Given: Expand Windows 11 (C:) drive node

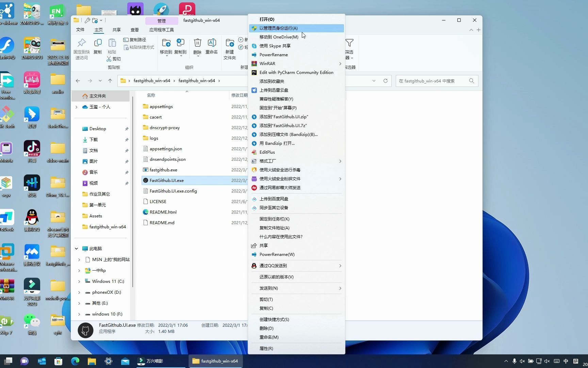Looking at the screenshot, I should (x=79, y=281).
